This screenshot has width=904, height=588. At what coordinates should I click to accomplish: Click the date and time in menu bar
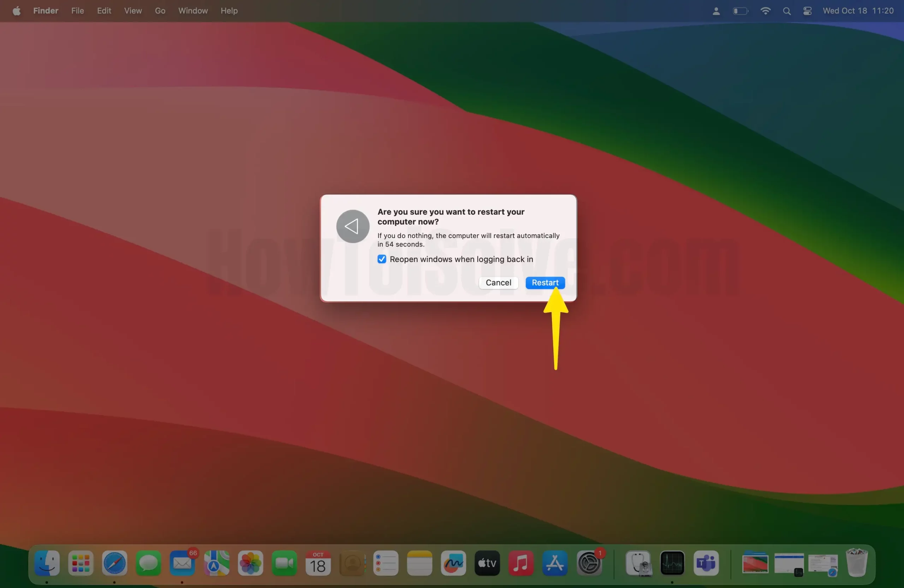tap(858, 11)
